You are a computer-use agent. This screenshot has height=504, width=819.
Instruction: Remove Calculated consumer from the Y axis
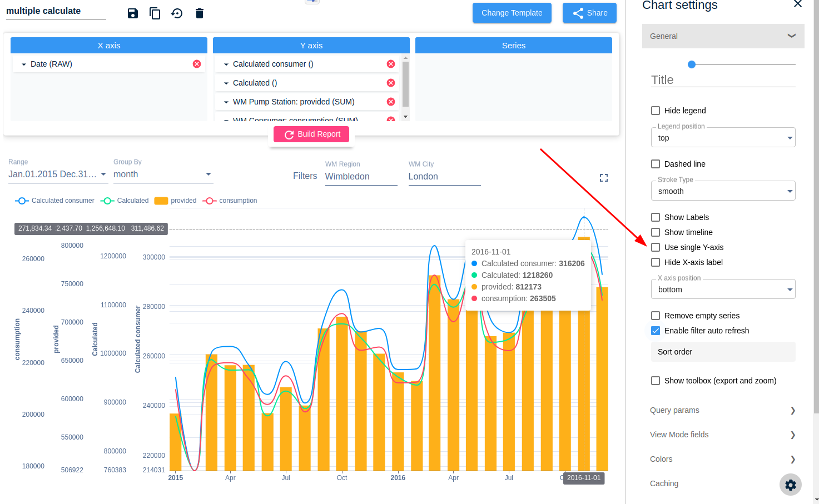click(x=391, y=63)
